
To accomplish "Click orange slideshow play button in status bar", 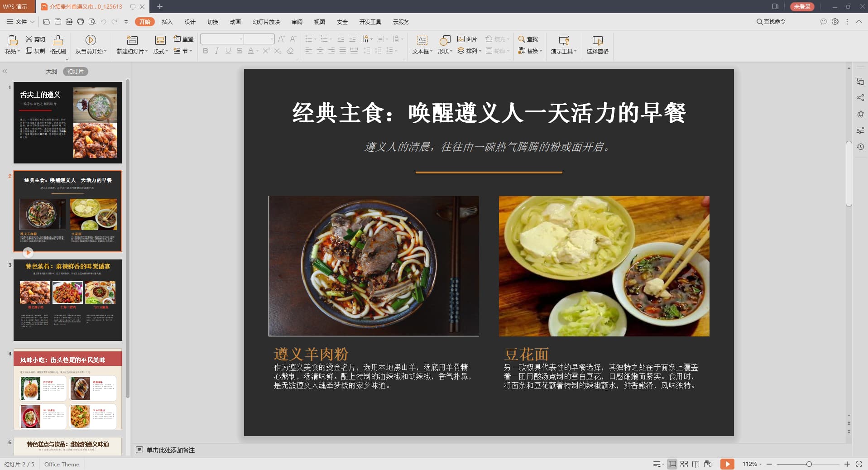I will (x=727, y=464).
